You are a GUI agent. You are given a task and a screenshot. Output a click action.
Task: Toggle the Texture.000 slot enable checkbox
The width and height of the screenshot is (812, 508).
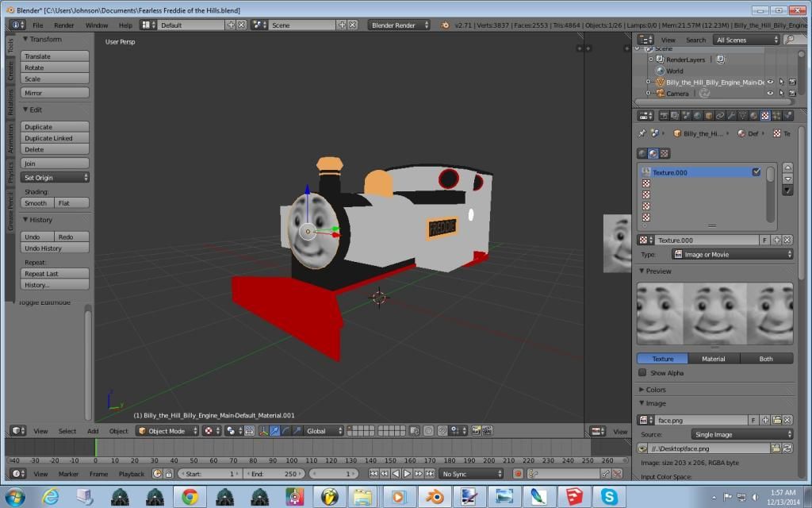point(756,171)
